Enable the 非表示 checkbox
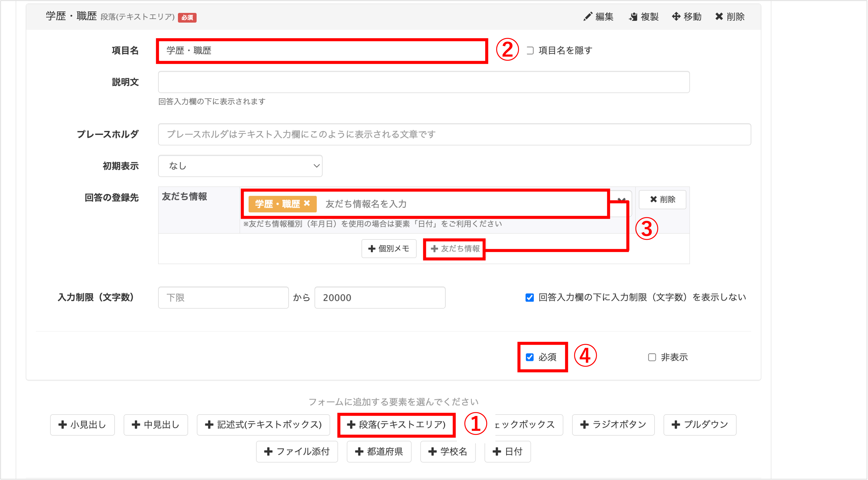 pos(652,357)
